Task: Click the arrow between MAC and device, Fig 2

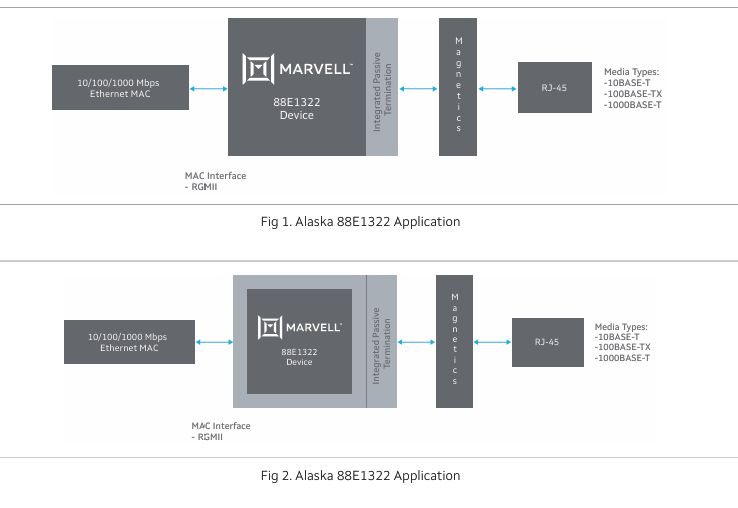Action: coord(214,343)
